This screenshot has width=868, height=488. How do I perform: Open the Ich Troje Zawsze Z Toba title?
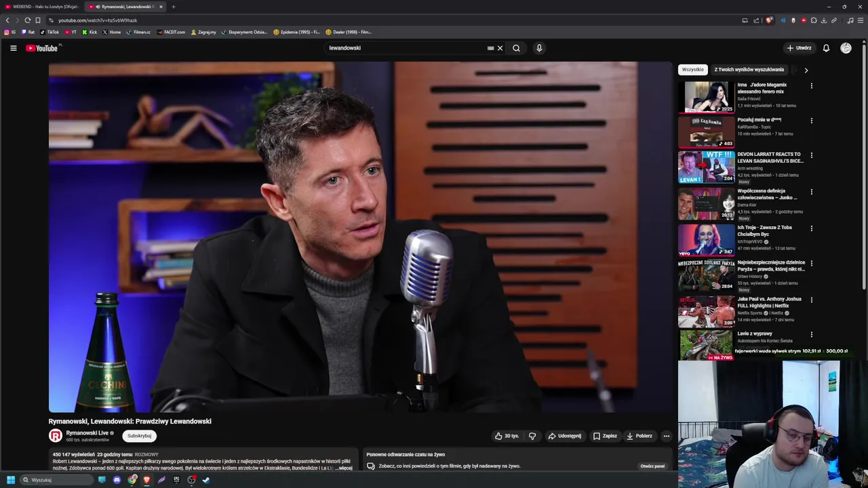pos(765,230)
